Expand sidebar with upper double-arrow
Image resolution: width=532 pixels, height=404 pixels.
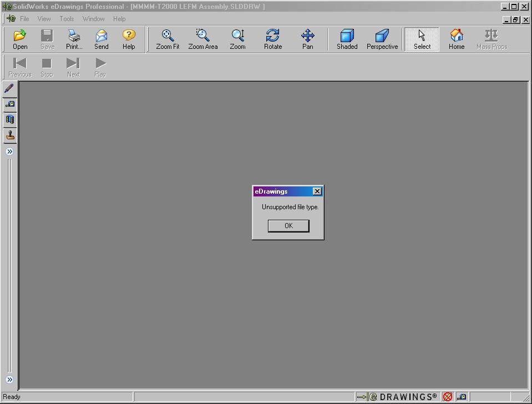pyautogui.click(x=9, y=151)
